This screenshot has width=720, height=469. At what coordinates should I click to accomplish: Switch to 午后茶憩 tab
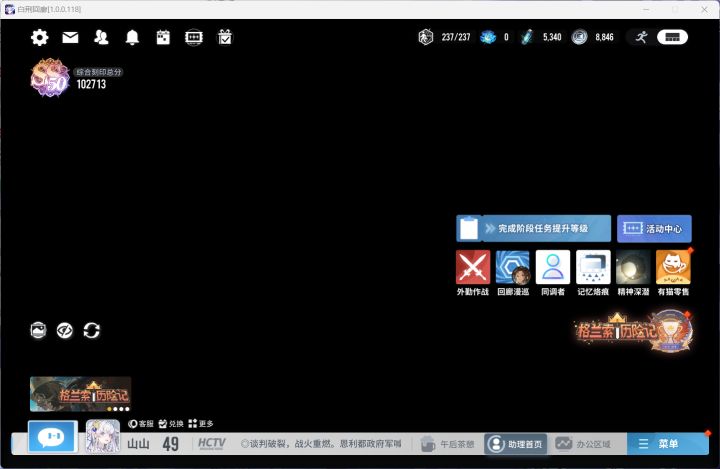pos(448,444)
